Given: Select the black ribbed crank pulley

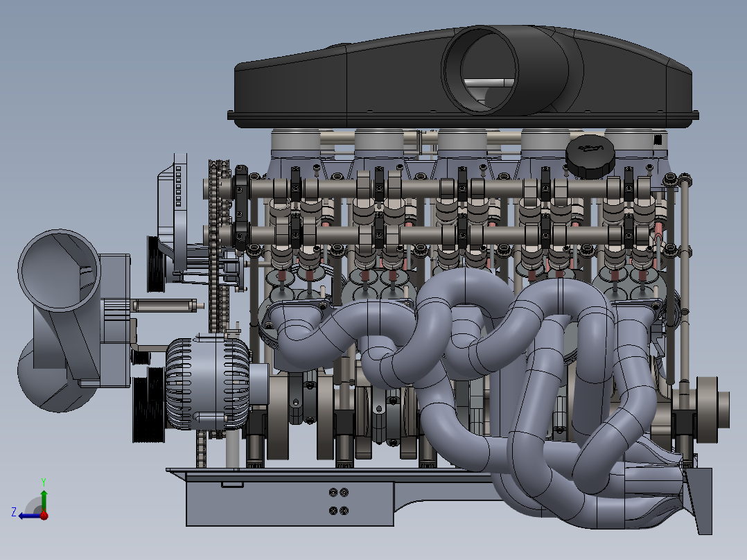Looking at the screenshot, I should tap(148, 404).
